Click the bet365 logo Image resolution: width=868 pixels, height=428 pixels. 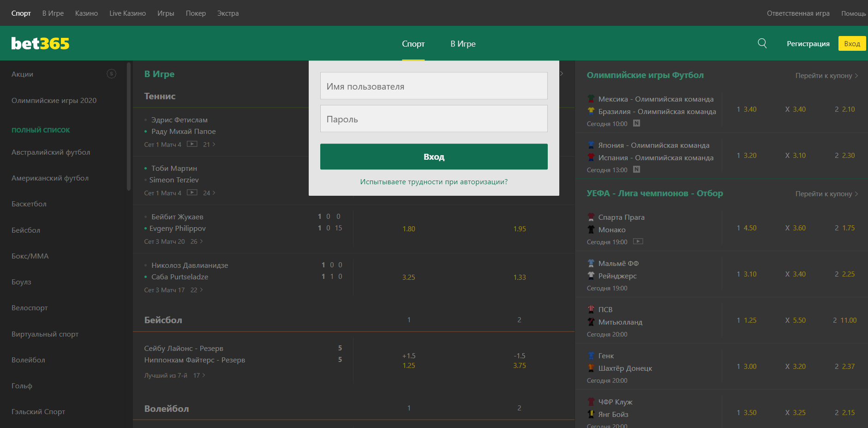[x=40, y=43]
